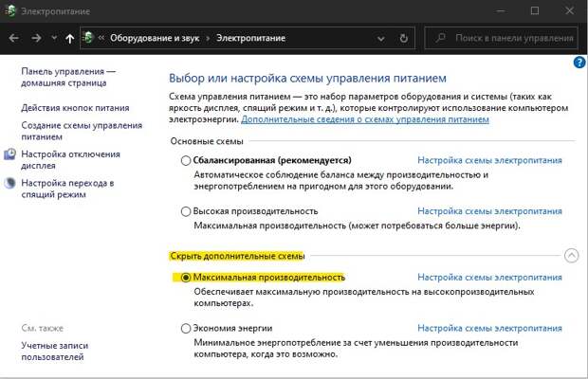Click the Control Panel search field
Viewport: 588px width, 379px height.
pos(501,38)
